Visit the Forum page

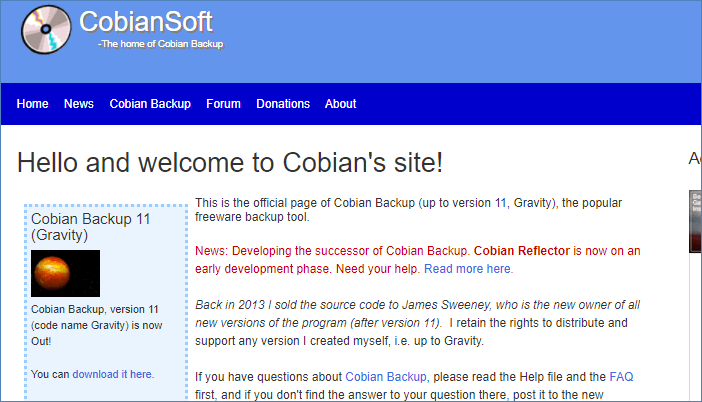(223, 104)
